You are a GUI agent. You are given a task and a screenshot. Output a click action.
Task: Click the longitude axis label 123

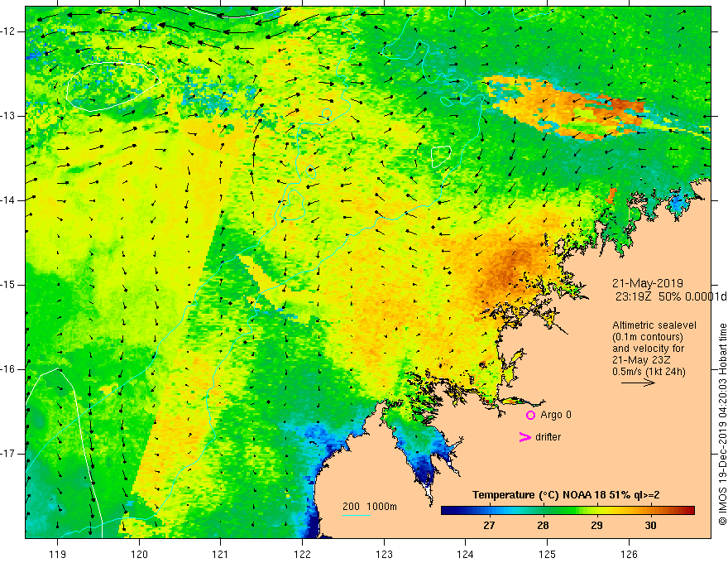[x=384, y=554]
